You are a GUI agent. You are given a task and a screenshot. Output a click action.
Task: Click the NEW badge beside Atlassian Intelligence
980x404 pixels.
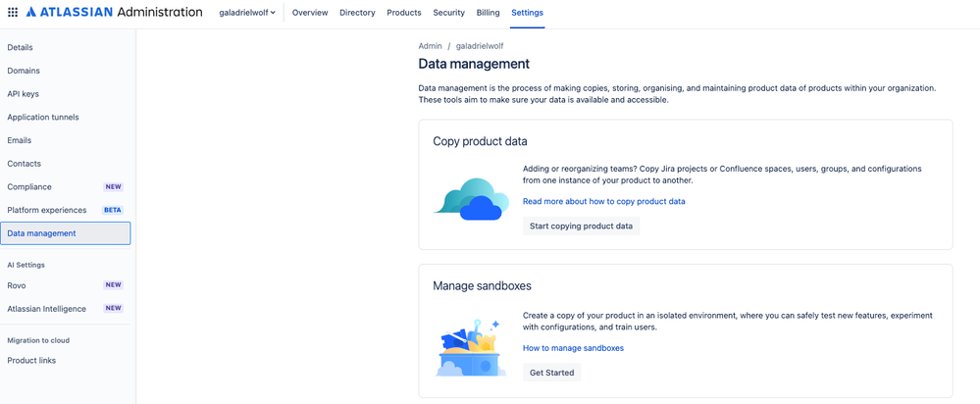pos(113,309)
